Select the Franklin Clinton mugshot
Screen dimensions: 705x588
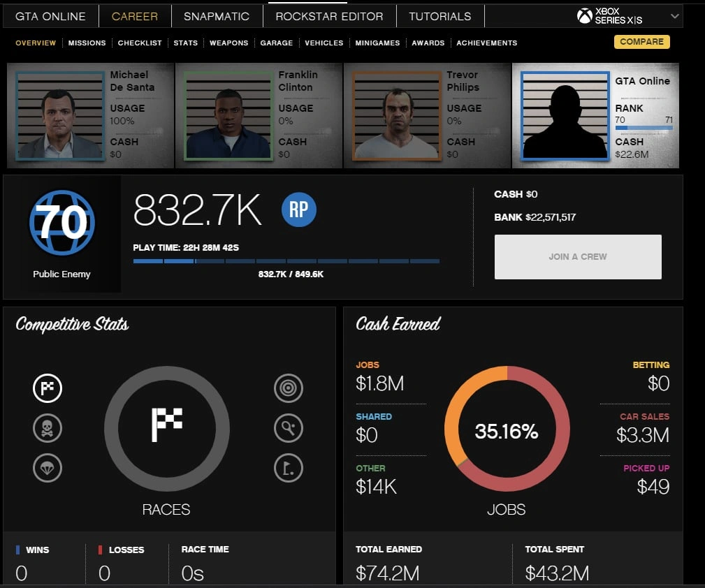(x=228, y=115)
